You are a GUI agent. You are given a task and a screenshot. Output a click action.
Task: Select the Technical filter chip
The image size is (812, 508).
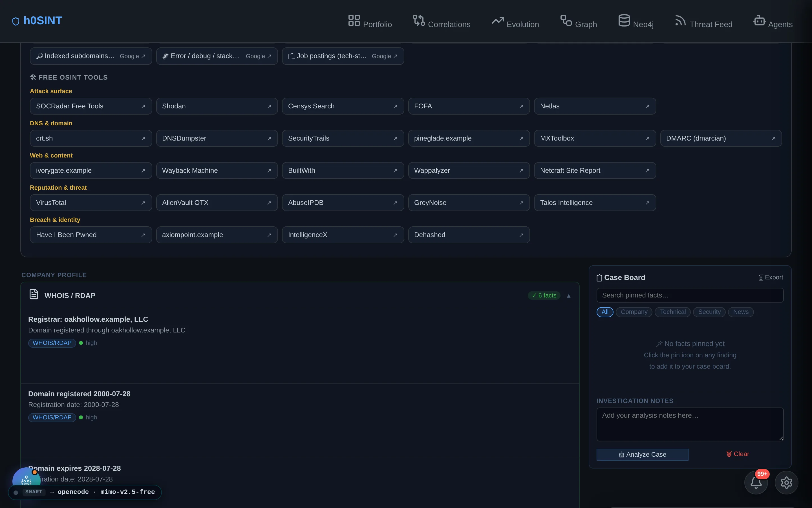(672, 312)
